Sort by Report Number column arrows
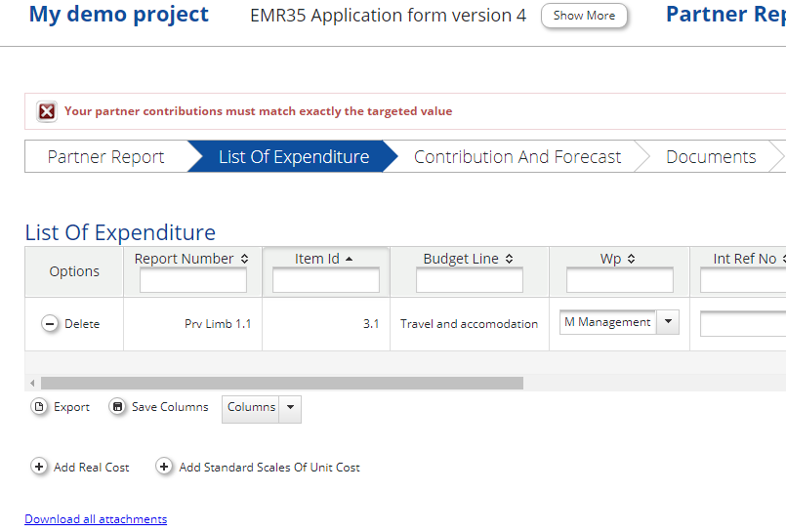This screenshot has height=532, width=786. click(244, 259)
